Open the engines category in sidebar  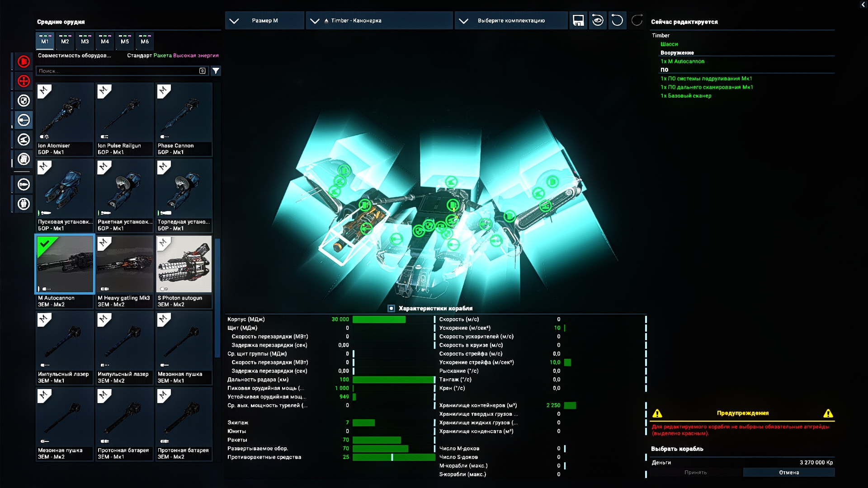24,61
